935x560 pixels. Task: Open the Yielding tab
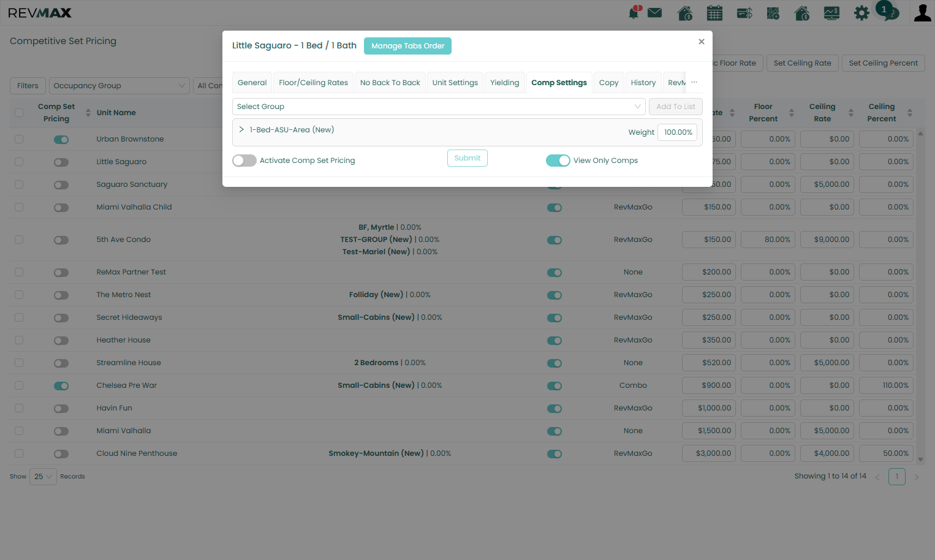pyautogui.click(x=504, y=83)
